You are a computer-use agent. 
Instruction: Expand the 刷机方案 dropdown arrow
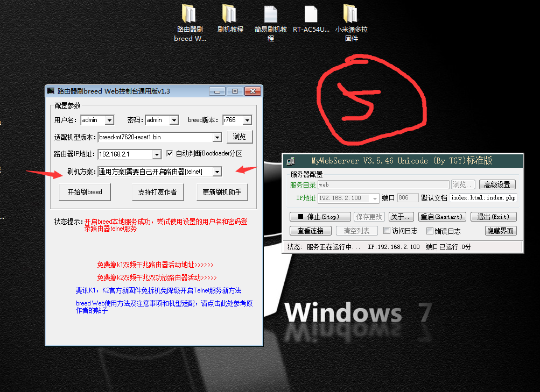(x=217, y=172)
